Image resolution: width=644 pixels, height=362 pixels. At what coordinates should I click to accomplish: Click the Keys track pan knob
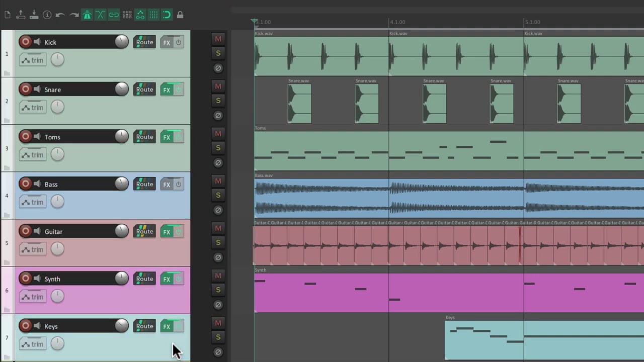57,343
